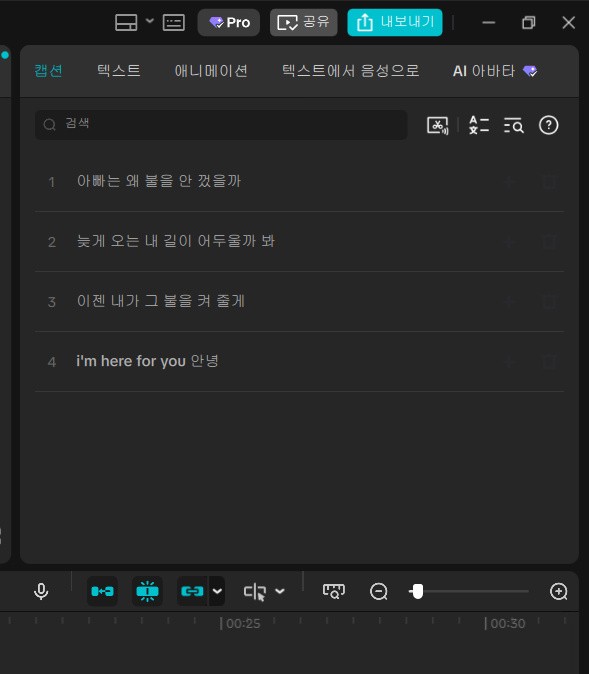Viewport: 589px width, 674px height.
Task: Expand the layout dropdown chevron
Action: coord(150,21)
